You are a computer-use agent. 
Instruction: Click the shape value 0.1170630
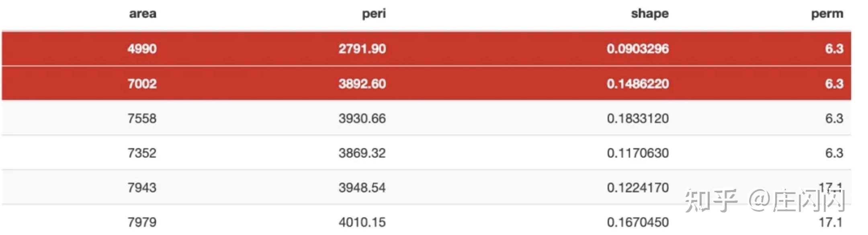tap(637, 153)
